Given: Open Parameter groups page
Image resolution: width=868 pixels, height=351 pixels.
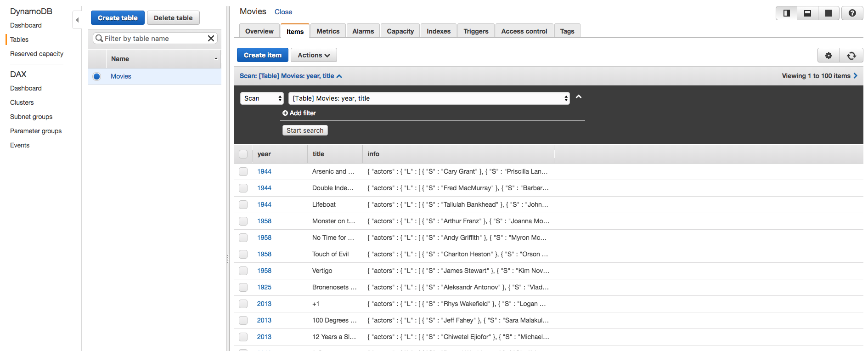Looking at the screenshot, I should 36,131.
